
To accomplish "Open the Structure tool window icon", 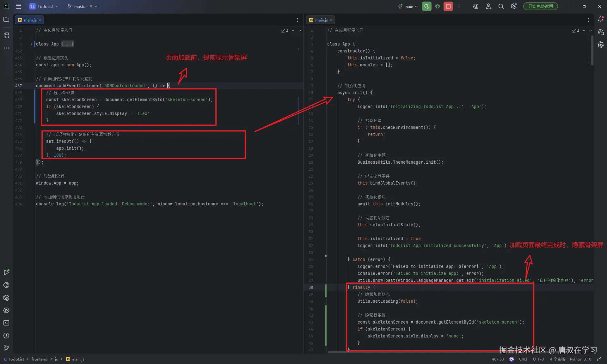I will 6,35.
